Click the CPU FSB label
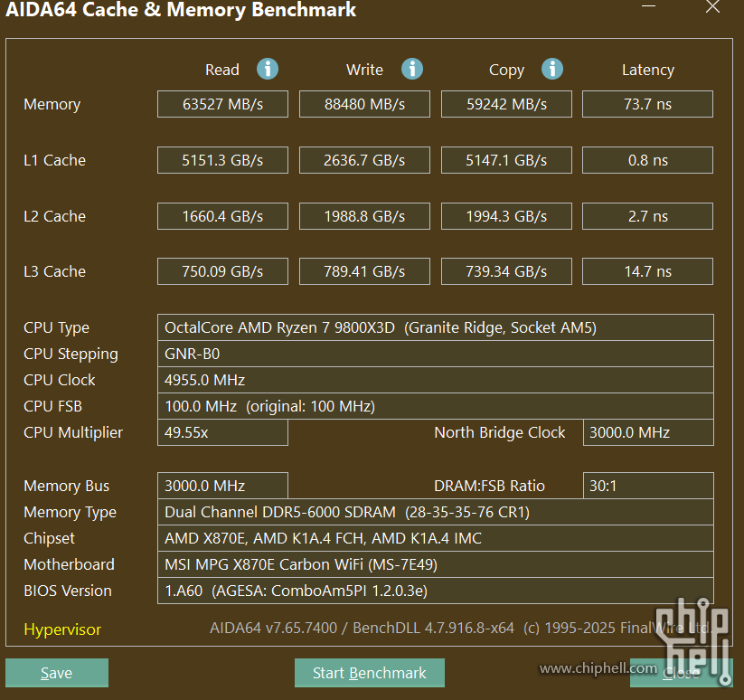This screenshot has width=744, height=700. click(x=52, y=406)
